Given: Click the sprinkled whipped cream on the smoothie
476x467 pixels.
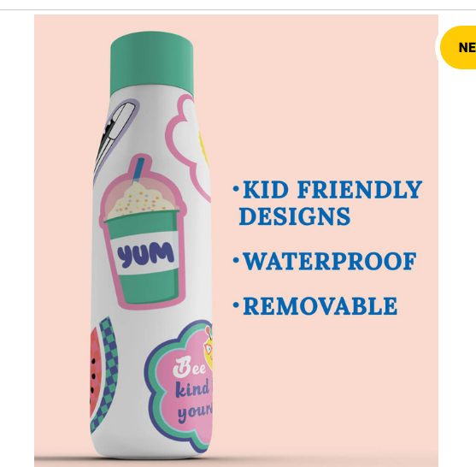Looking at the screenshot, I should [x=143, y=199].
